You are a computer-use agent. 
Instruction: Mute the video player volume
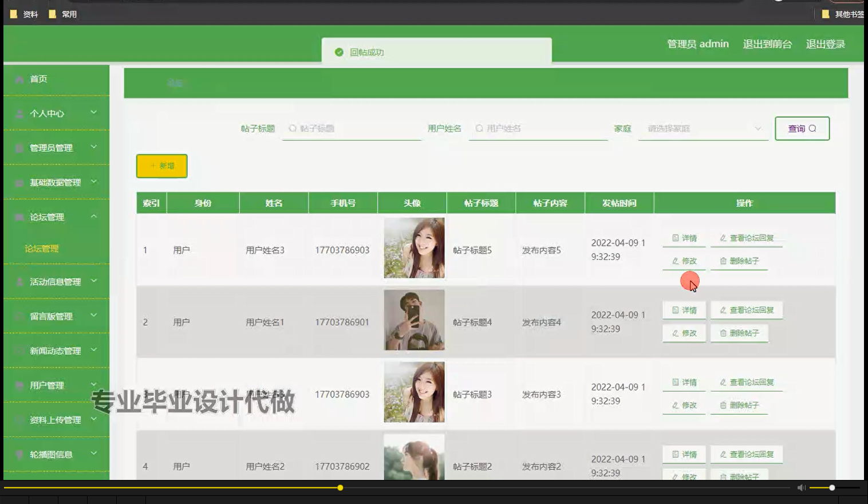[800, 487]
